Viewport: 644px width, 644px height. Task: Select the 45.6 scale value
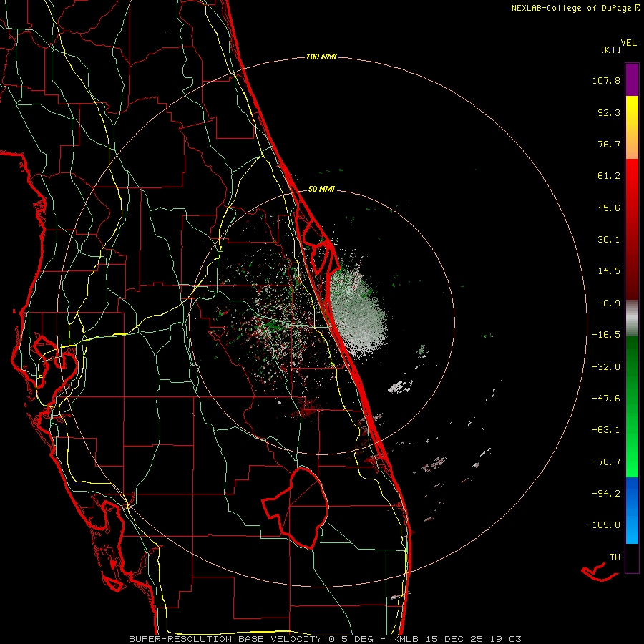click(x=609, y=208)
